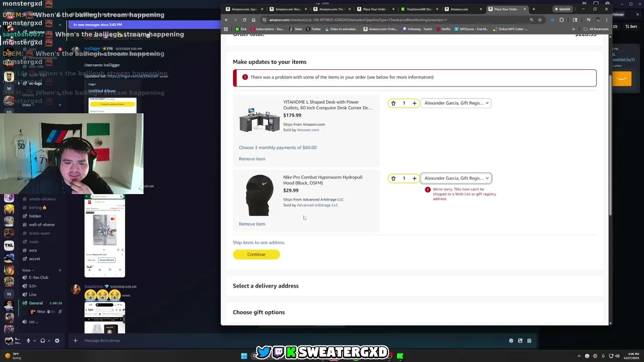Screen dimensions: 644x362
Task: Open the Amazon.com seller link for desk
Action: click(x=308, y=130)
